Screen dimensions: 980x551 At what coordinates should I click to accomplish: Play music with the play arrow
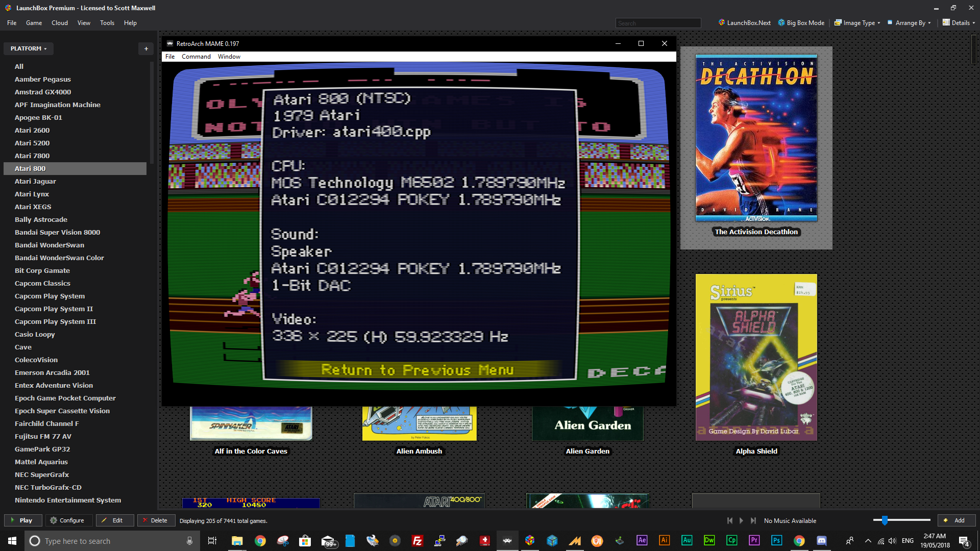click(x=742, y=520)
